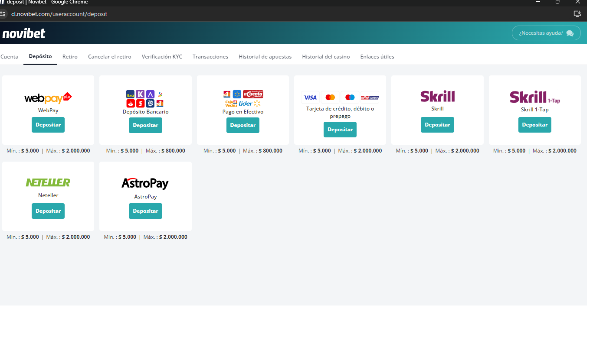This screenshot has width=616, height=364.
Task: Click the ¿Necesitas ayuda? button
Action: coord(546,33)
